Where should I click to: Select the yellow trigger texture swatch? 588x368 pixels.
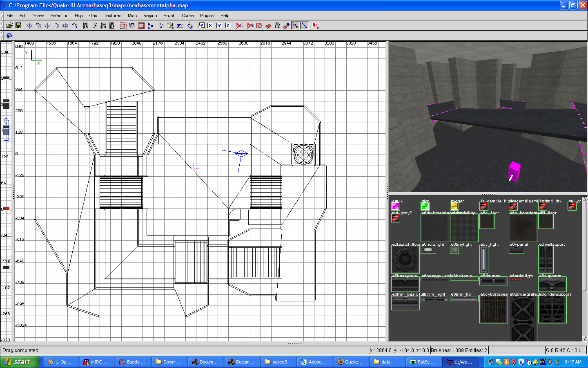pos(454,206)
